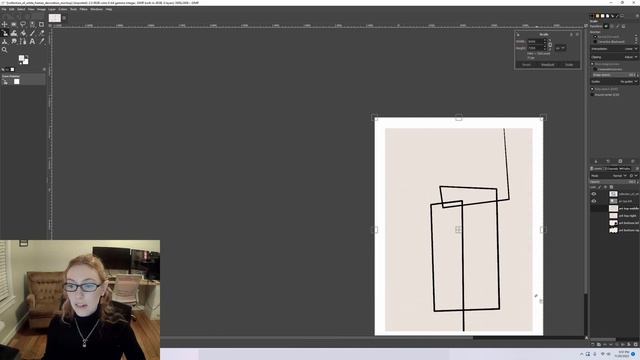Select the Fuzzy Select tool
The height and width of the screenshot is (360, 640).
tap(32, 24)
